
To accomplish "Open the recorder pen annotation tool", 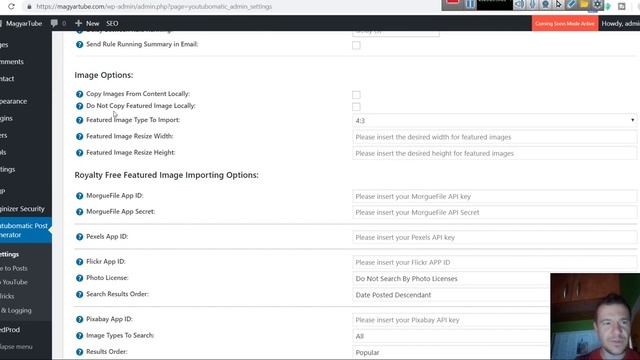I will (x=571, y=4).
